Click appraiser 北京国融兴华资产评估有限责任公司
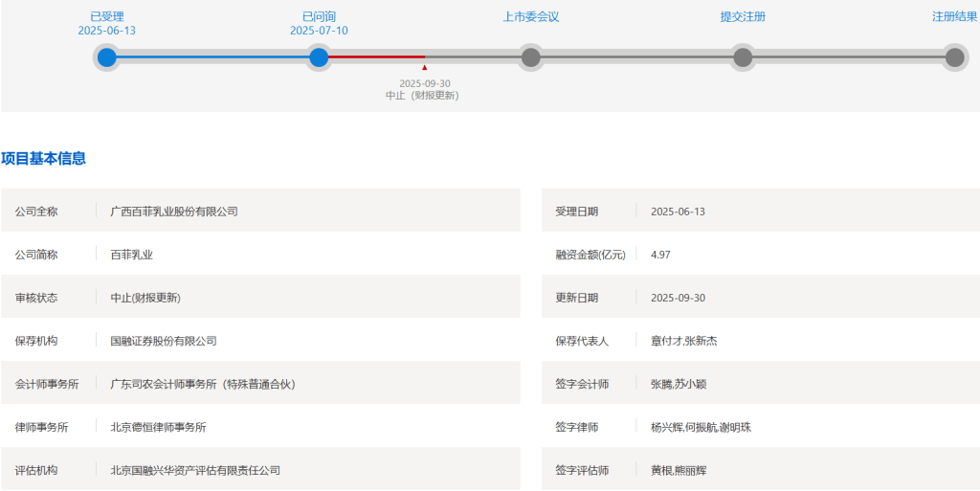This screenshot has height=491, width=980. [x=195, y=470]
